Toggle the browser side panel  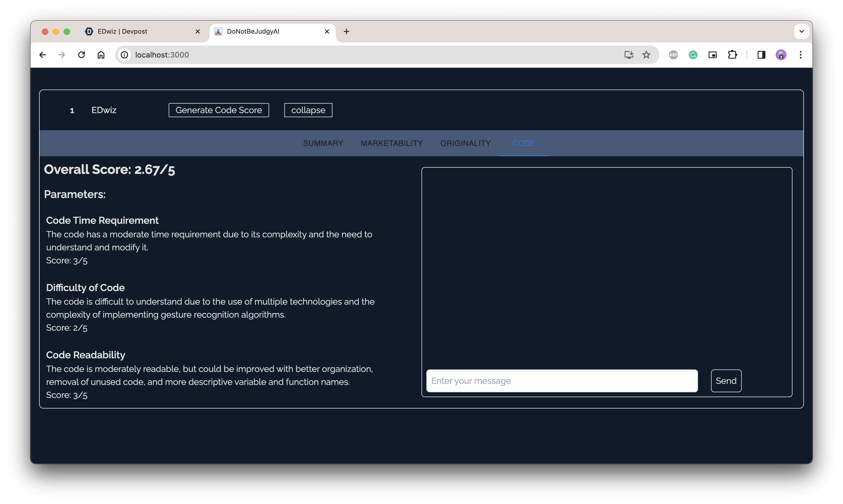click(761, 55)
